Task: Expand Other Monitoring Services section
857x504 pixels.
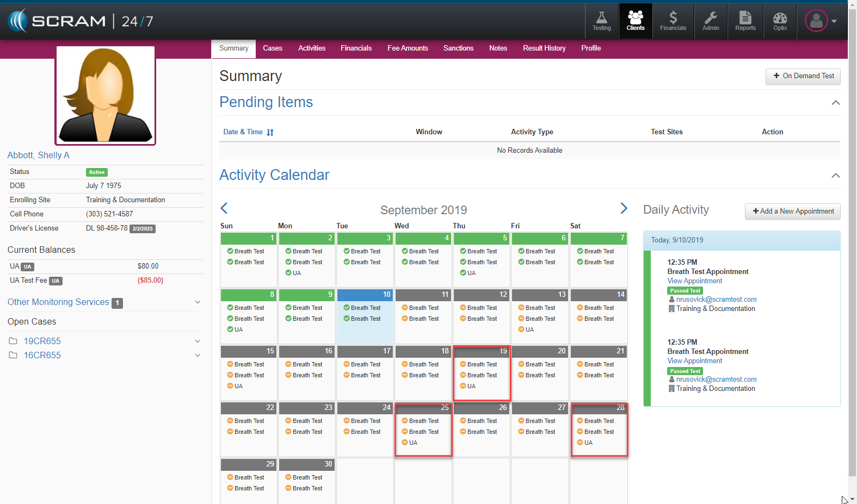Action: tap(198, 302)
